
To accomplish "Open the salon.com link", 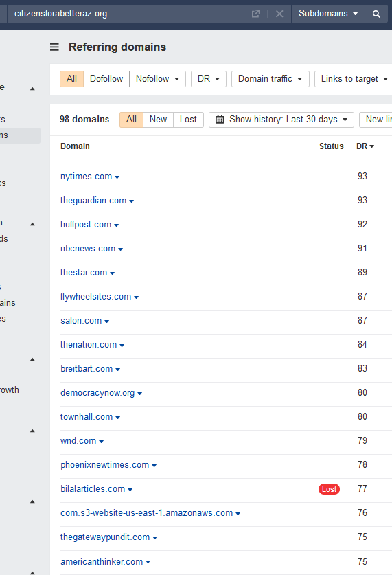I will click(x=81, y=321).
